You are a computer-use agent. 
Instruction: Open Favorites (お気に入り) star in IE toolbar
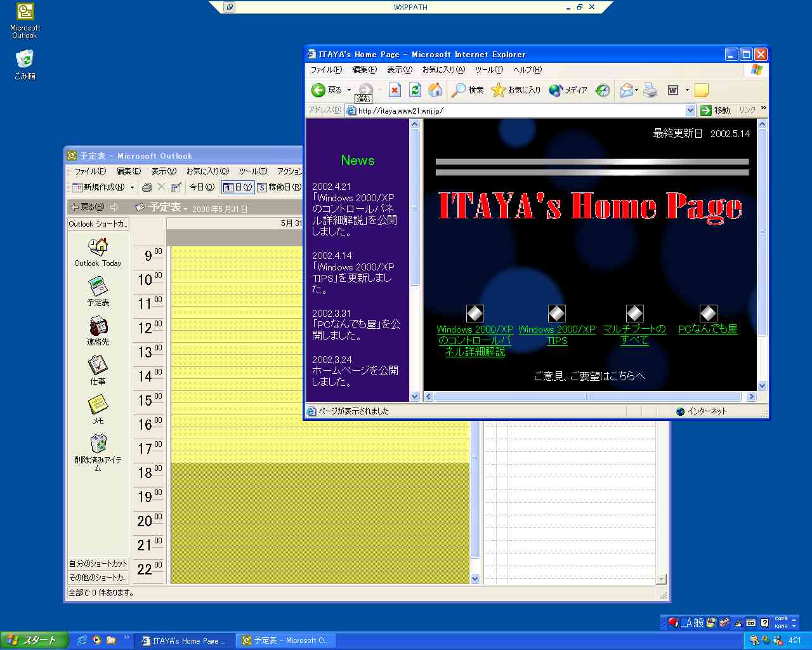(x=516, y=90)
